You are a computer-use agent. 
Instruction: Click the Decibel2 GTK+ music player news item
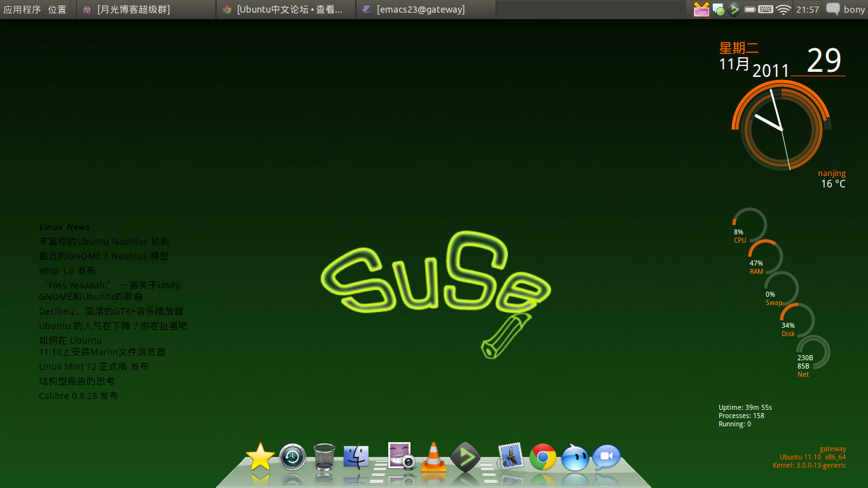(x=111, y=311)
